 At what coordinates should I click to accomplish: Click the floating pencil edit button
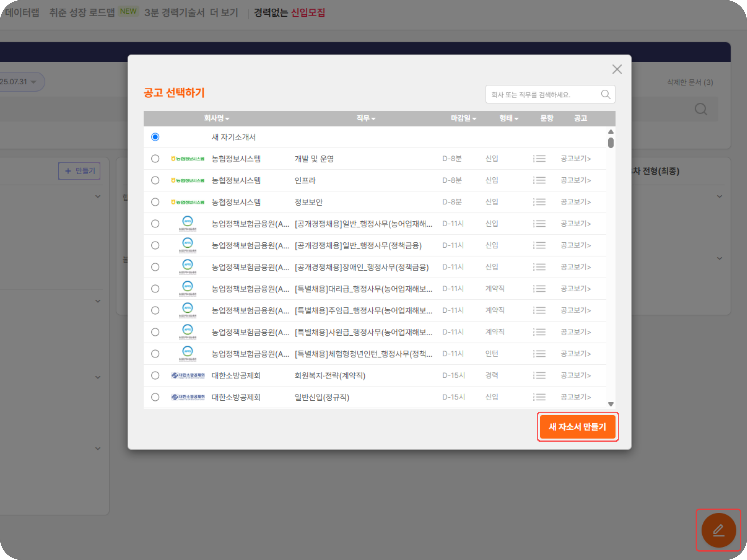[719, 530]
